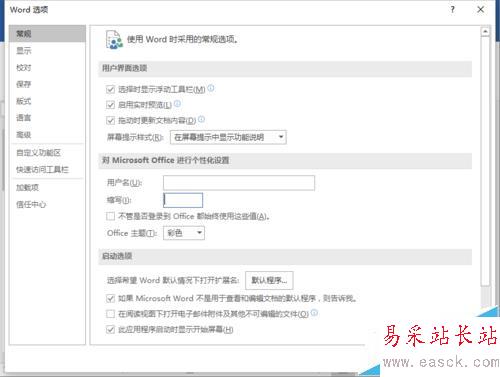Click the vertical scrollbar thumb
500x377 pixels.
485,161
